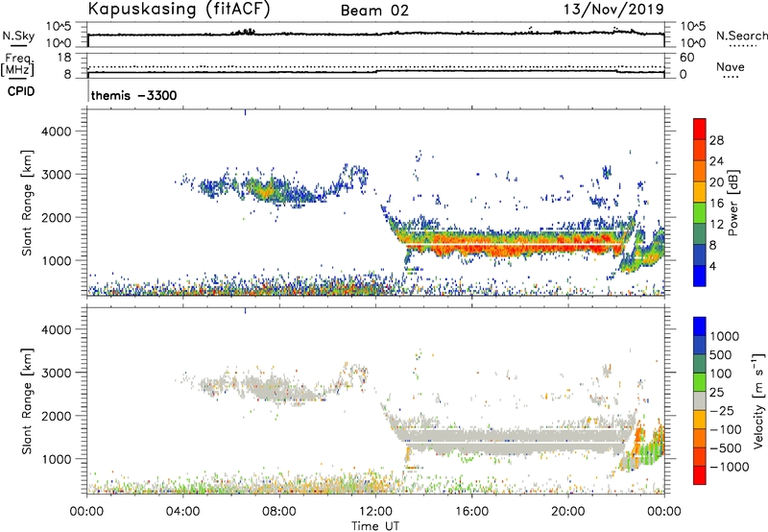The image size is (768, 532).
Task: Click the '04:00' time axis tick label
Action: 183,512
